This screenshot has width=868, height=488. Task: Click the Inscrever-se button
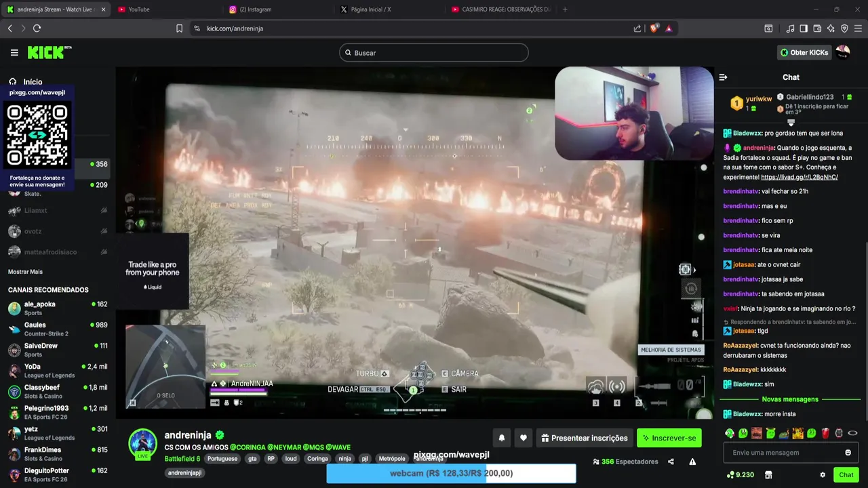pos(669,438)
